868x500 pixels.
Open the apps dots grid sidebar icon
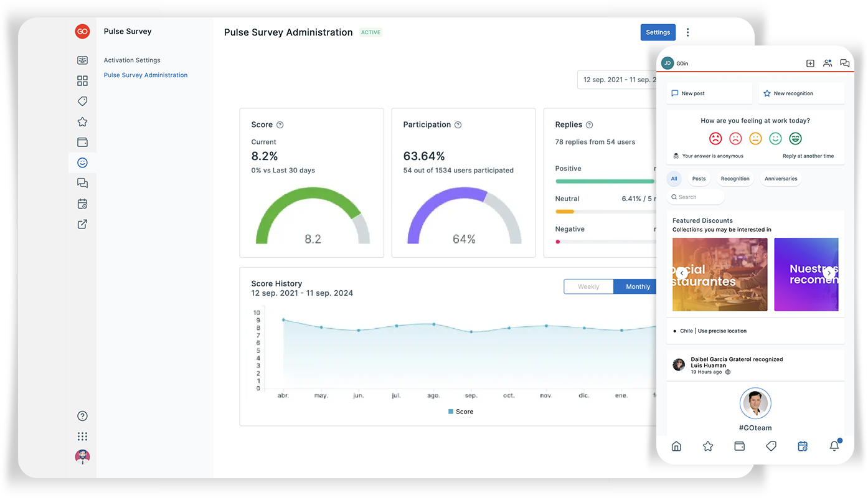82,436
